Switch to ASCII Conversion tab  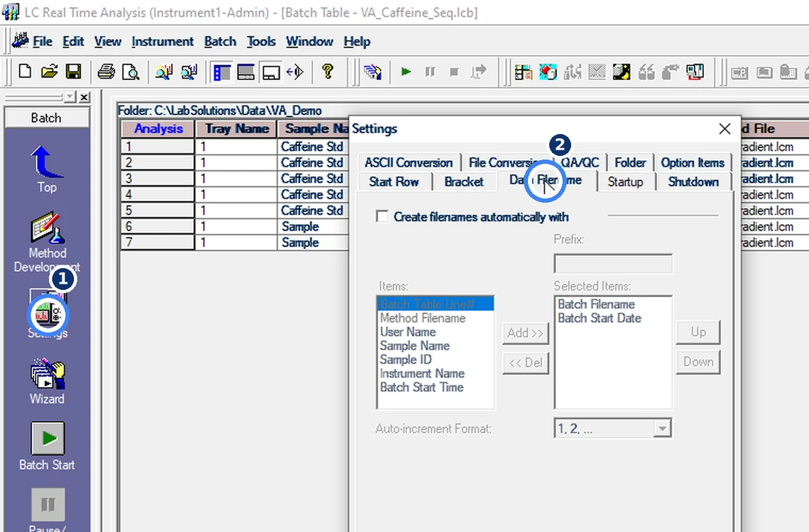pyautogui.click(x=408, y=162)
